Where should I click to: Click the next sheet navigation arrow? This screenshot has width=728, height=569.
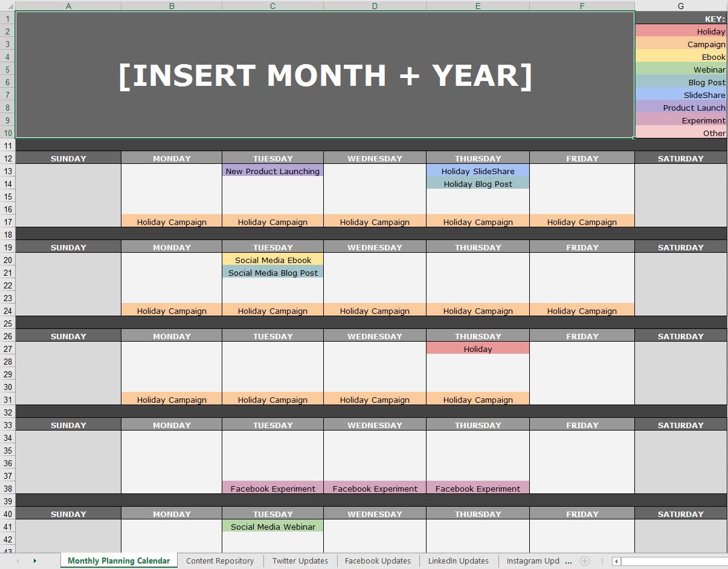point(34,561)
